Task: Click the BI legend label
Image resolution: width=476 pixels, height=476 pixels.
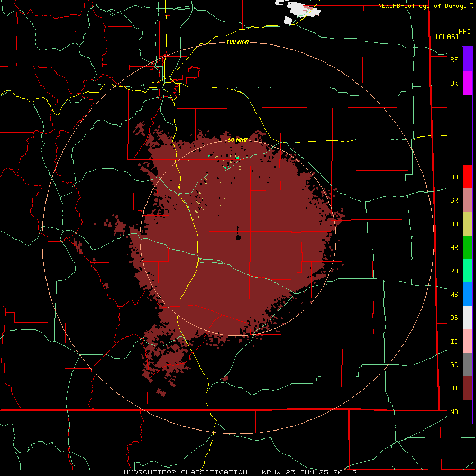Action: point(454,388)
